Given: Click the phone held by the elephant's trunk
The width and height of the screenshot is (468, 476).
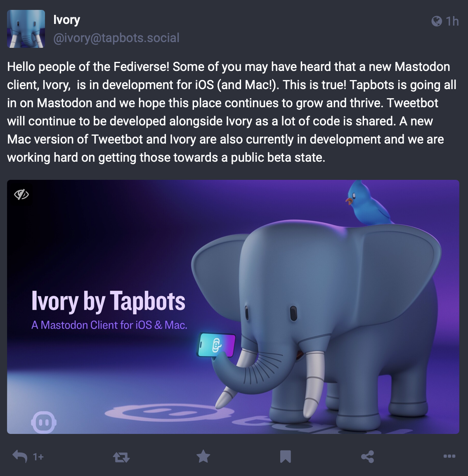Looking at the screenshot, I should 217,345.
